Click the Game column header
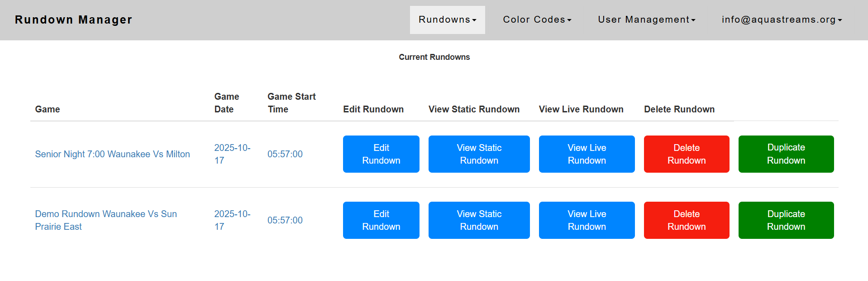The image size is (868, 281). coord(48,109)
